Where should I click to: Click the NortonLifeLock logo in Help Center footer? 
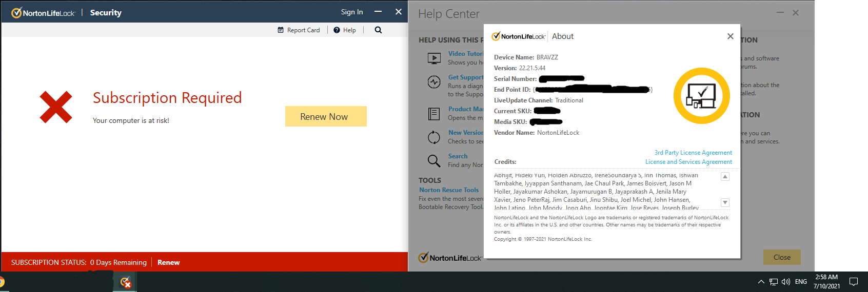pyautogui.click(x=450, y=258)
